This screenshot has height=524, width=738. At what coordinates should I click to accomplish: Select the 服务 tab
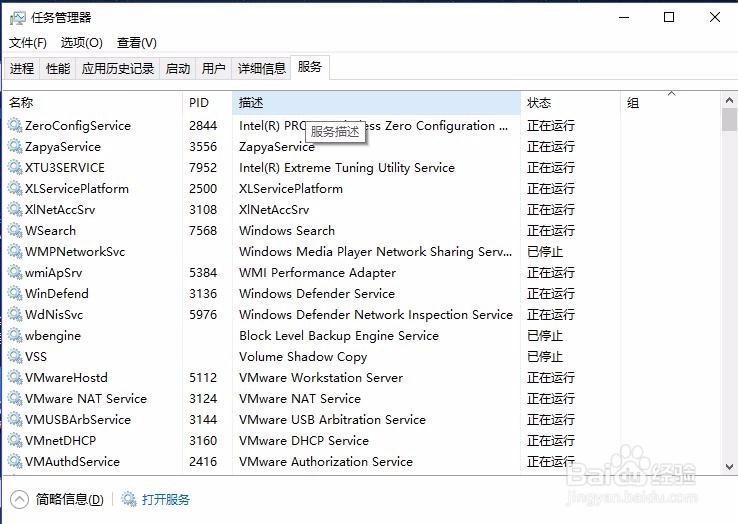click(310, 67)
